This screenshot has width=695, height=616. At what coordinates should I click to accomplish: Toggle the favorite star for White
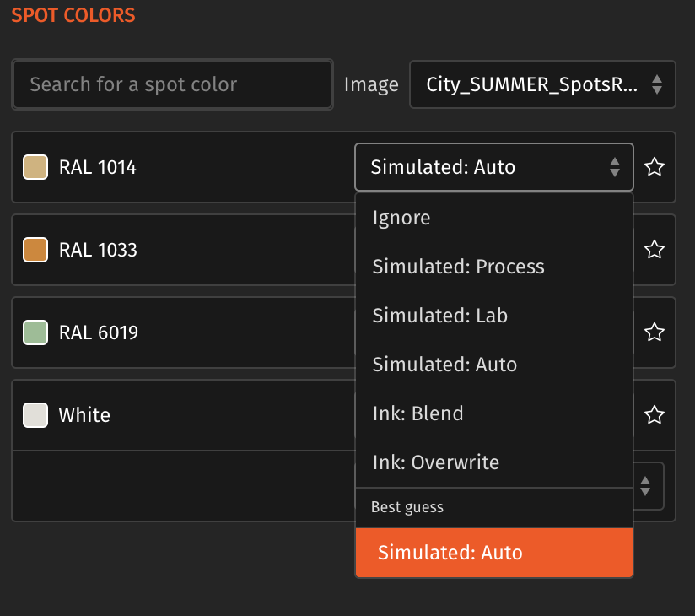[x=655, y=415]
